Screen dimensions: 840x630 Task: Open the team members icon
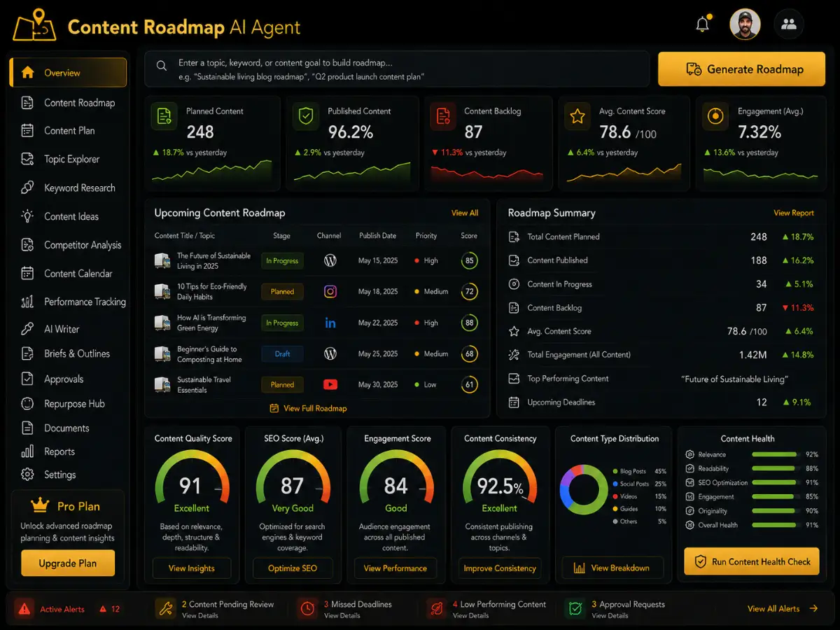789,24
